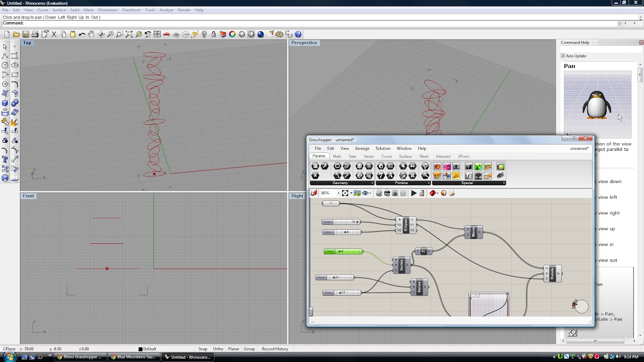Click the Windows Start button
Image resolution: width=644 pixels, height=362 pixels.
point(9,357)
